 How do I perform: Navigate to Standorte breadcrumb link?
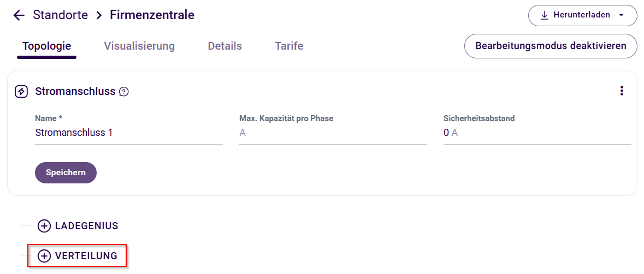point(60,15)
